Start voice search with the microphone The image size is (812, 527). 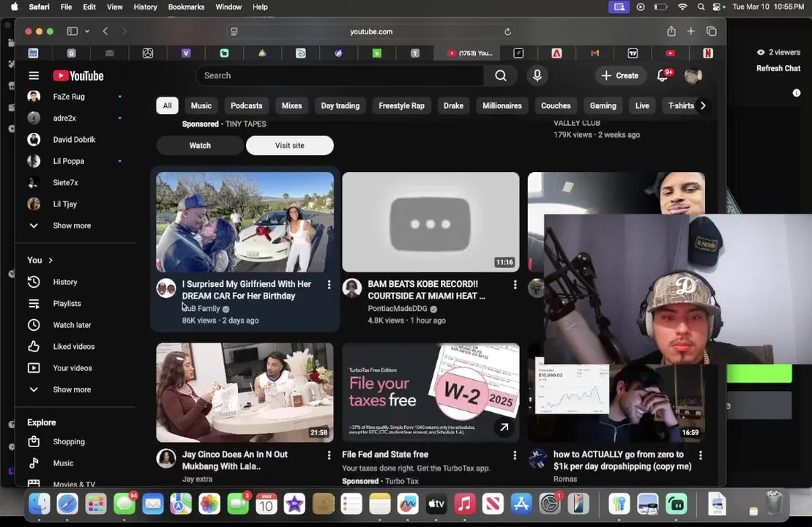(537, 75)
